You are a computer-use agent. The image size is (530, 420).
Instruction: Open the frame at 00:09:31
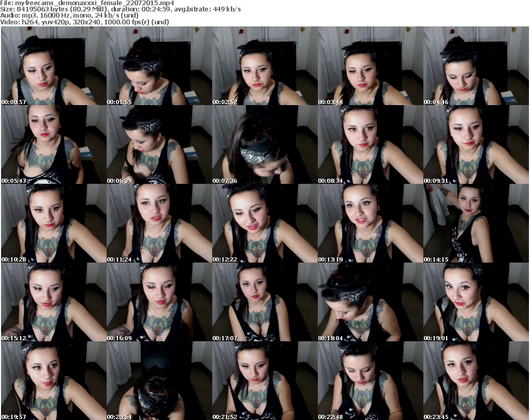tap(476, 144)
